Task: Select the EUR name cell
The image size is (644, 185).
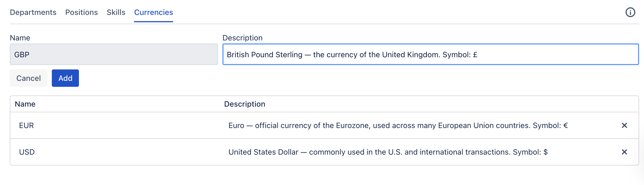Action: (x=26, y=126)
